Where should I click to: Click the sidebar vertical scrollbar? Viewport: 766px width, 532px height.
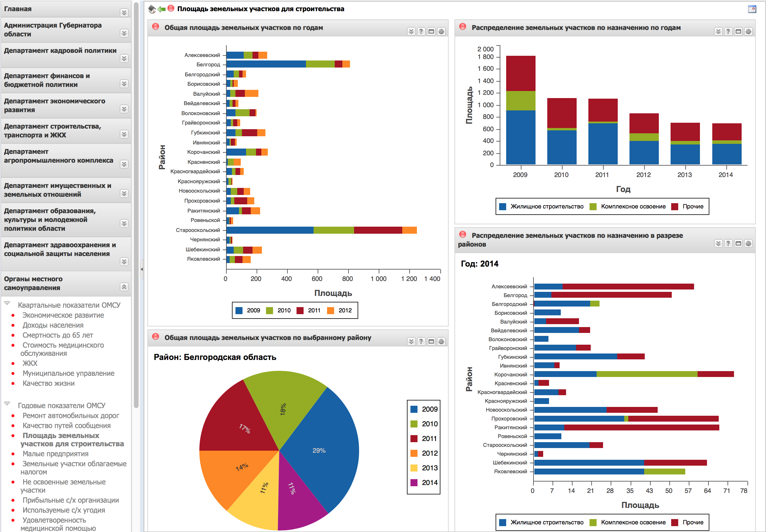136,200
